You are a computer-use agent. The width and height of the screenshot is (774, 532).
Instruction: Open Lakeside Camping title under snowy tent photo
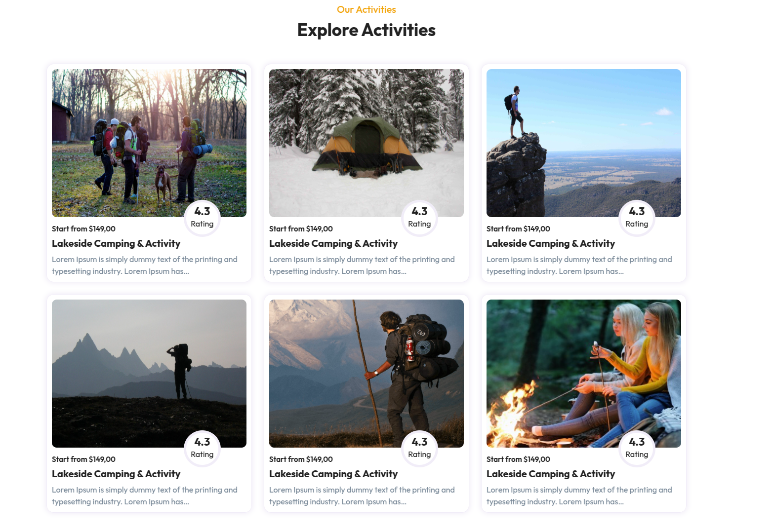click(333, 243)
